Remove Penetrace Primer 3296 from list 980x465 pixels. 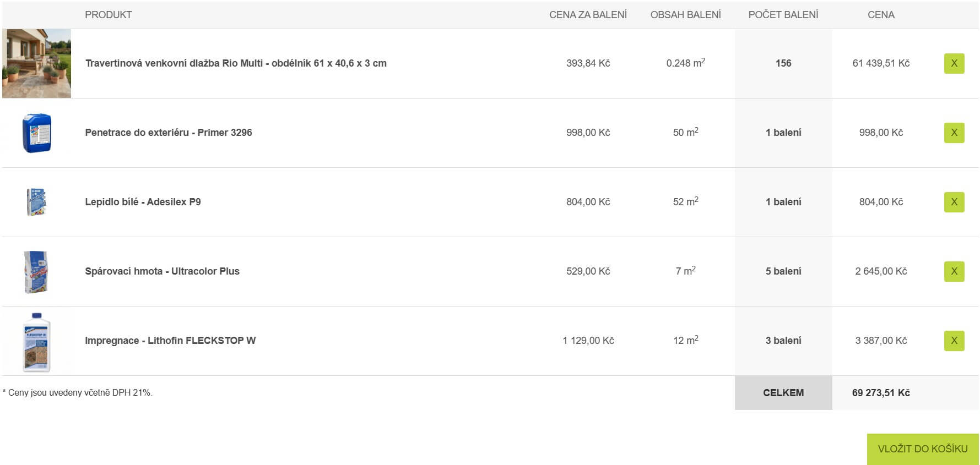point(954,133)
